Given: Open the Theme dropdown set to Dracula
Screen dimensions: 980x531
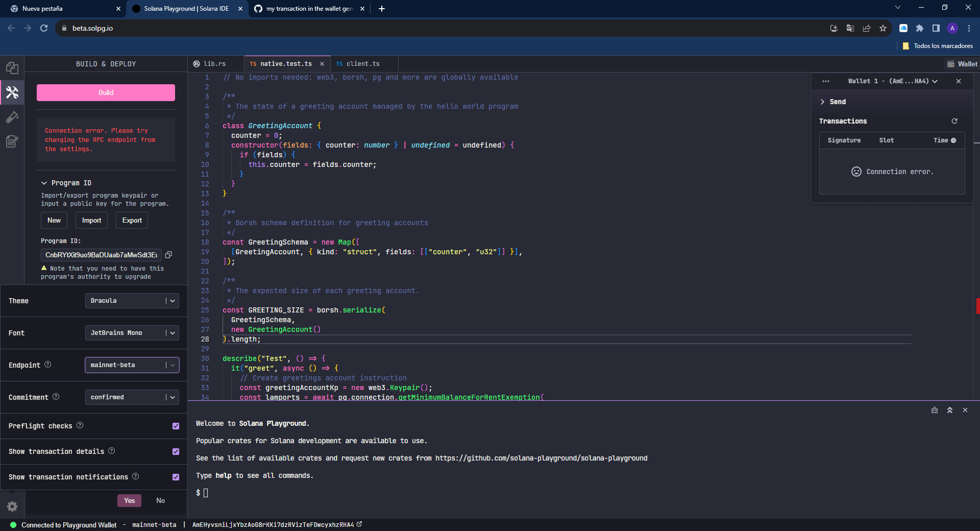Looking at the screenshot, I should click(x=132, y=301).
